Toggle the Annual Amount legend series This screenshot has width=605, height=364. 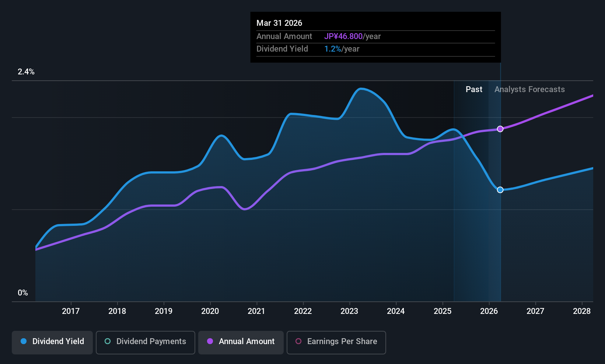[241, 343]
